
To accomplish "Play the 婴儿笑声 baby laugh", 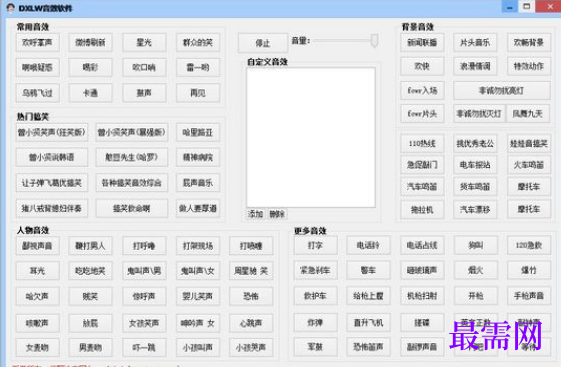I will [x=197, y=296].
